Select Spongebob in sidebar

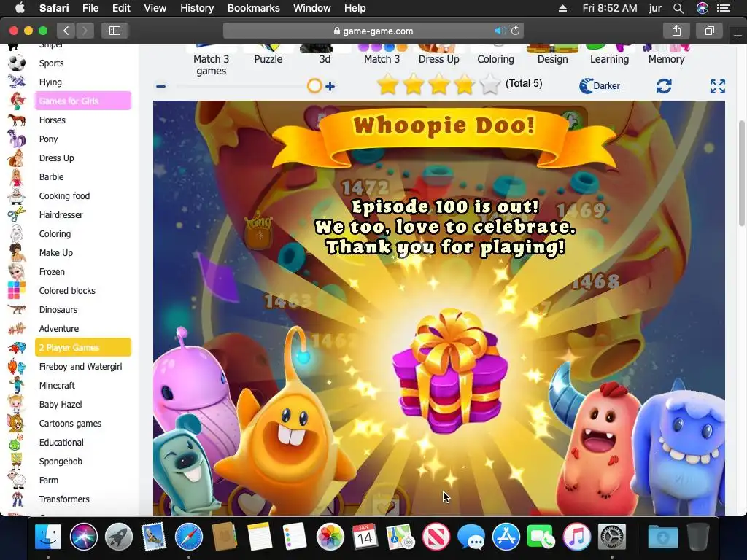(61, 461)
